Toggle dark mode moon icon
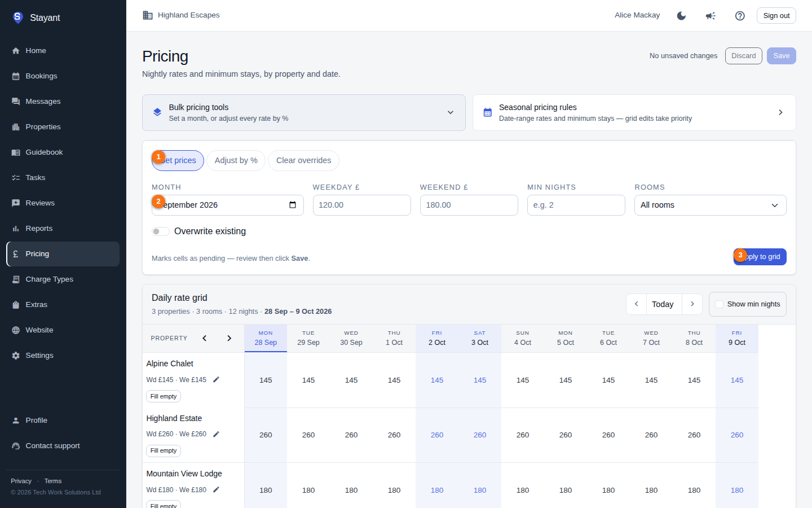Viewport: 812px width, 508px height. point(681,16)
